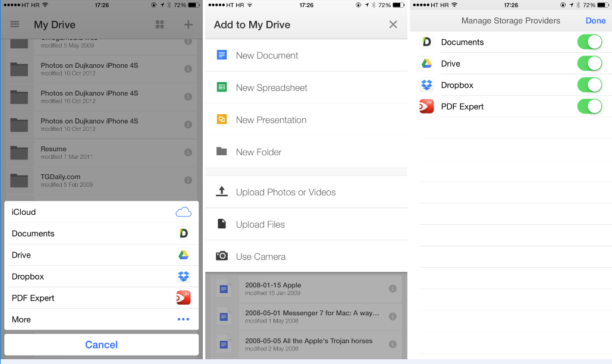Open the TGDaily.com folder name
The image size is (612, 364).
61,177
